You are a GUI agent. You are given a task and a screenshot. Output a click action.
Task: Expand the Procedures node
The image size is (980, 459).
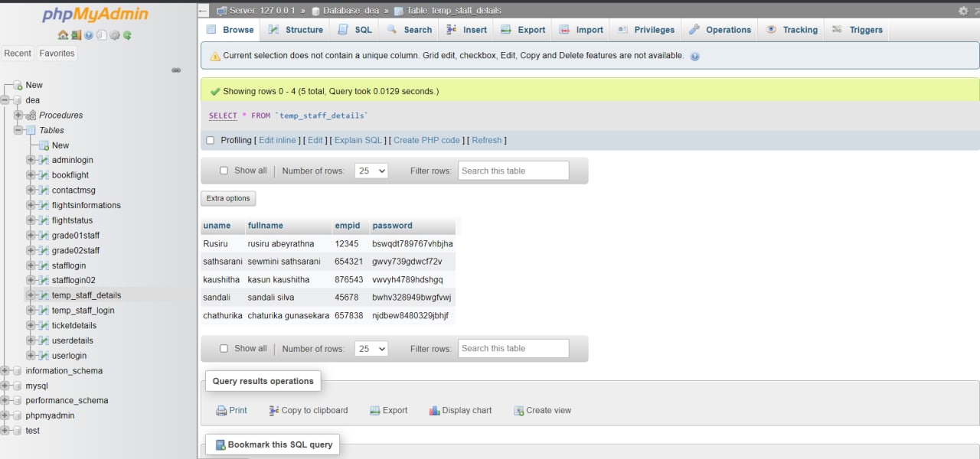coord(18,116)
